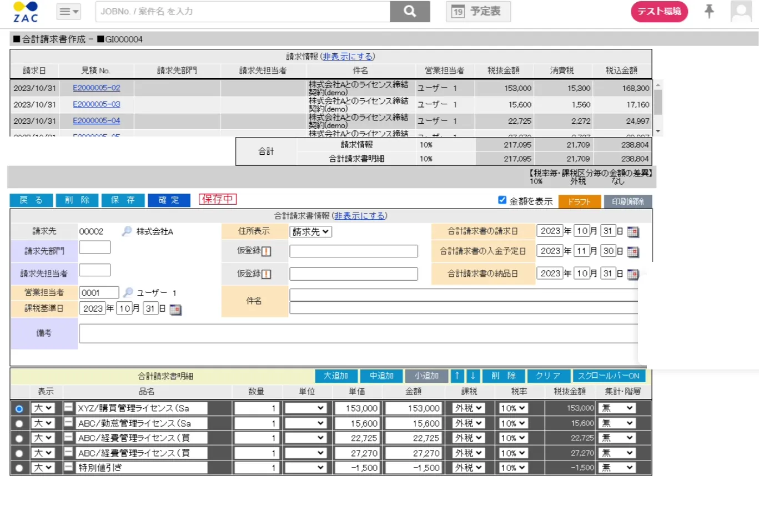
Task: Hide 請求情報 via 非表示にする link
Action: pyautogui.click(x=348, y=57)
